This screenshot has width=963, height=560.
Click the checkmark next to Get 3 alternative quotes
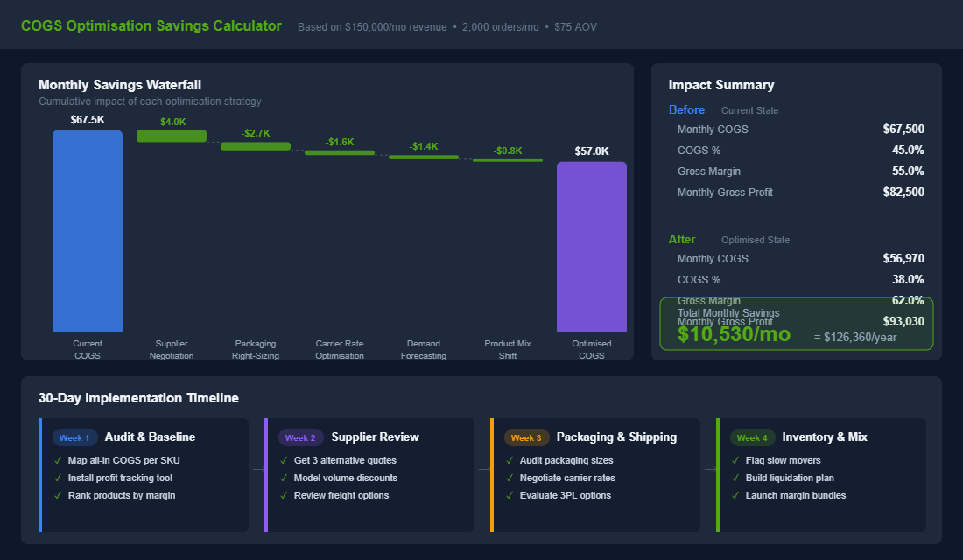[x=284, y=460]
